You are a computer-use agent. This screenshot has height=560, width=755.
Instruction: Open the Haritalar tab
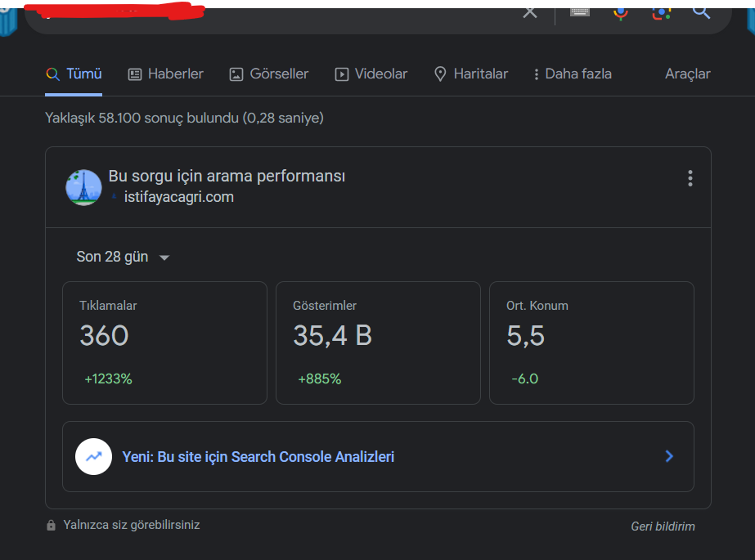pos(471,74)
